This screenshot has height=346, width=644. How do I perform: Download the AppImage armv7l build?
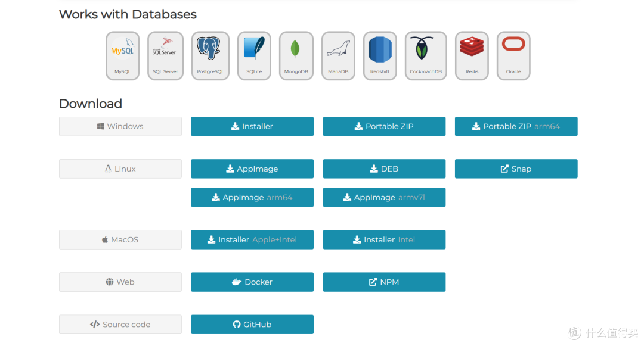[x=384, y=197]
